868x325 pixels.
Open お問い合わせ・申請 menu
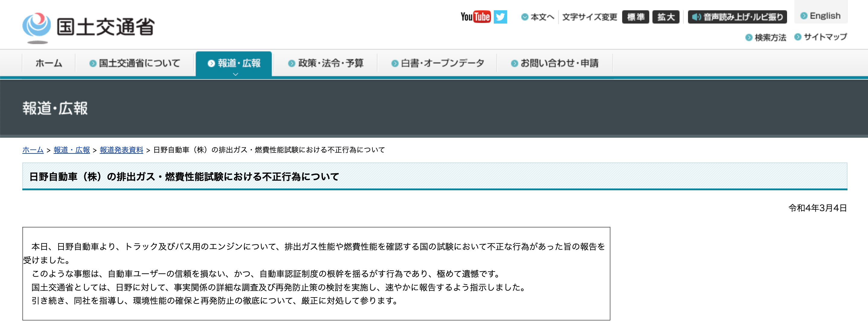pyautogui.click(x=555, y=63)
